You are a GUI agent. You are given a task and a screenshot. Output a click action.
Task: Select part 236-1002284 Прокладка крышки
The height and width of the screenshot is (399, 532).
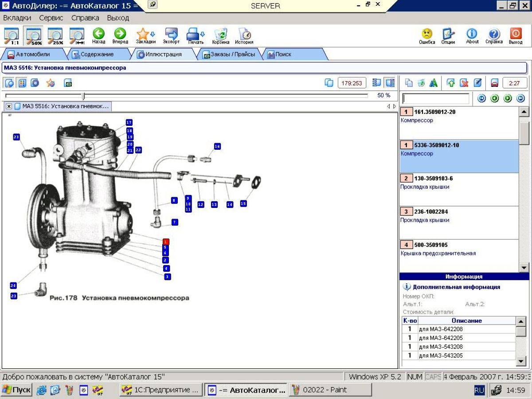tap(459, 223)
